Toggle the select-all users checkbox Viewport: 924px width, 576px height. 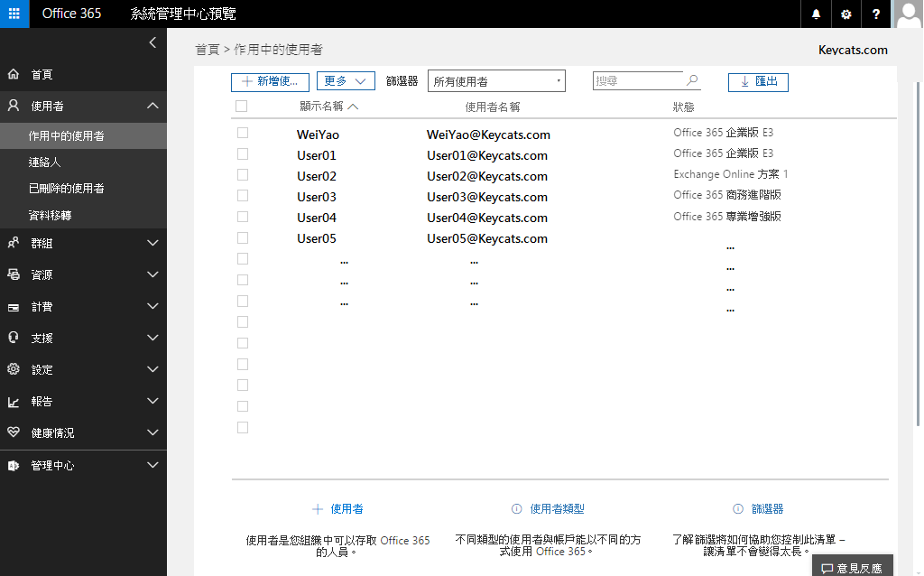tap(241, 107)
